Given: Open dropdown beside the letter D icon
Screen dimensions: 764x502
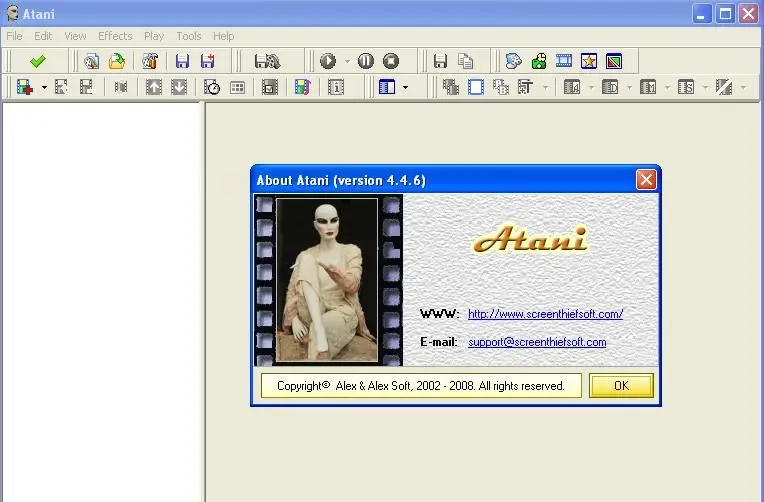Looking at the screenshot, I should (630, 88).
